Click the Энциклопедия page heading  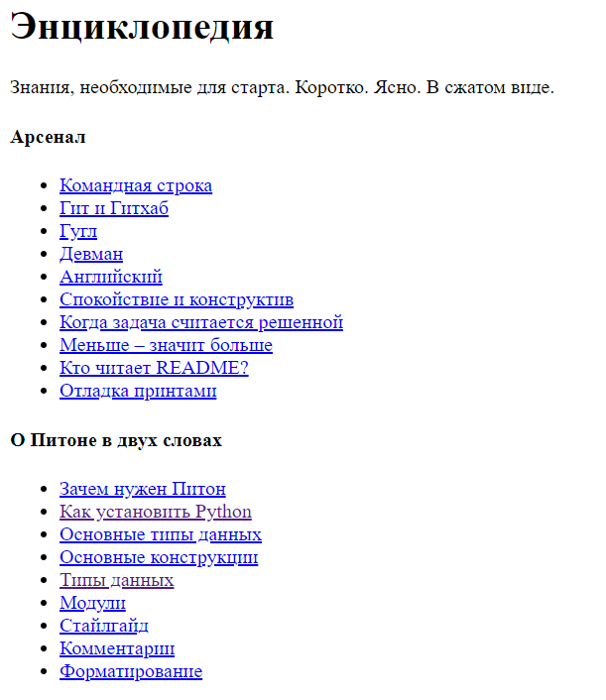(142, 27)
